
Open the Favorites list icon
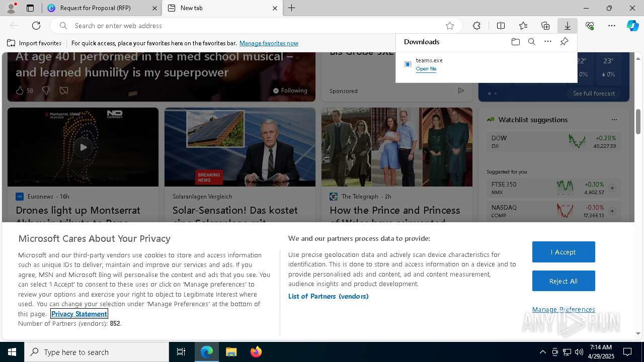tap(523, 26)
